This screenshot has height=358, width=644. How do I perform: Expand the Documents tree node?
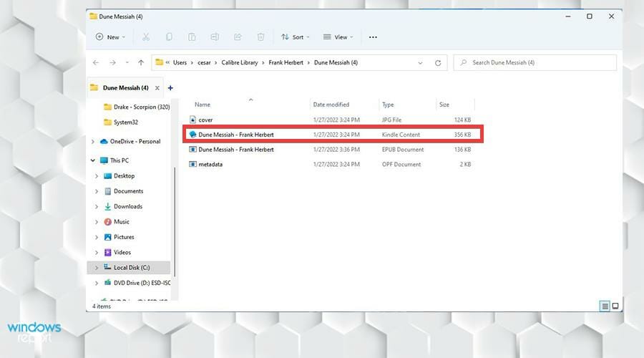97,191
